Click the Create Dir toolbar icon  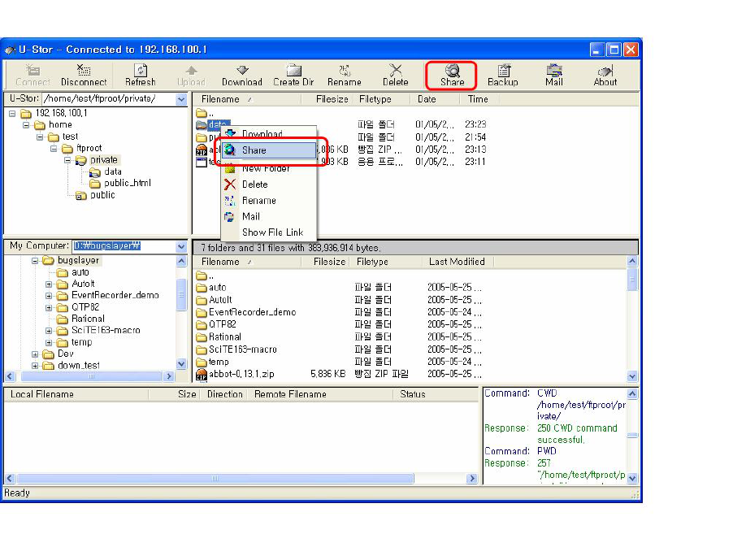pos(293,75)
